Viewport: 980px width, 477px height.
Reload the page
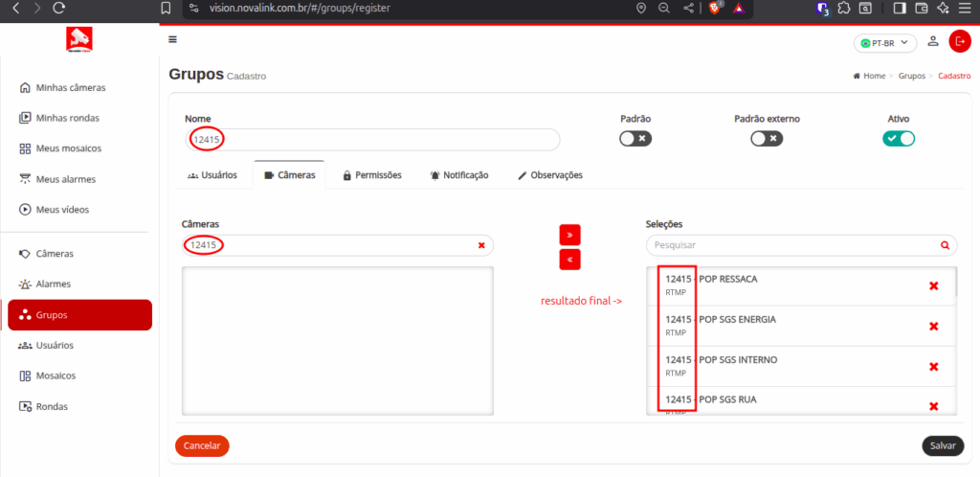click(58, 8)
